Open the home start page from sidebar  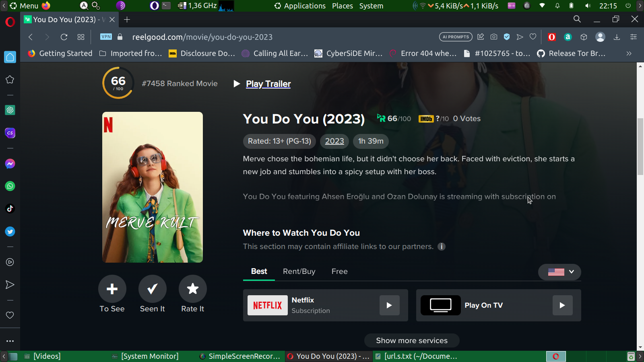(x=10, y=57)
